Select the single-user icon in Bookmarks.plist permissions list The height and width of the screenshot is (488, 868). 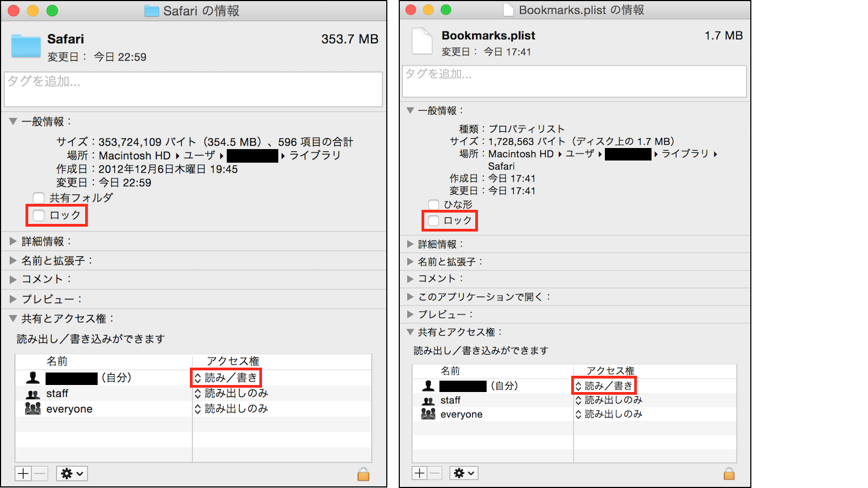(x=429, y=386)
